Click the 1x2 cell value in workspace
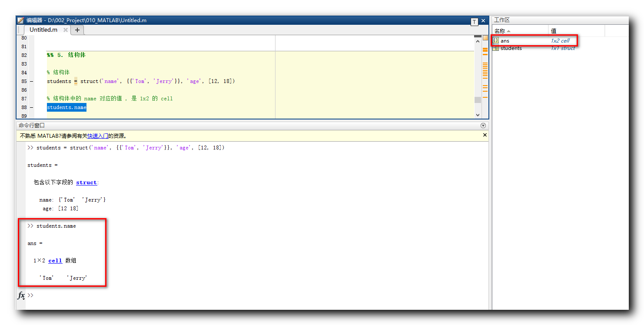This screenshot has width=644, height=325. coord(560,41)
